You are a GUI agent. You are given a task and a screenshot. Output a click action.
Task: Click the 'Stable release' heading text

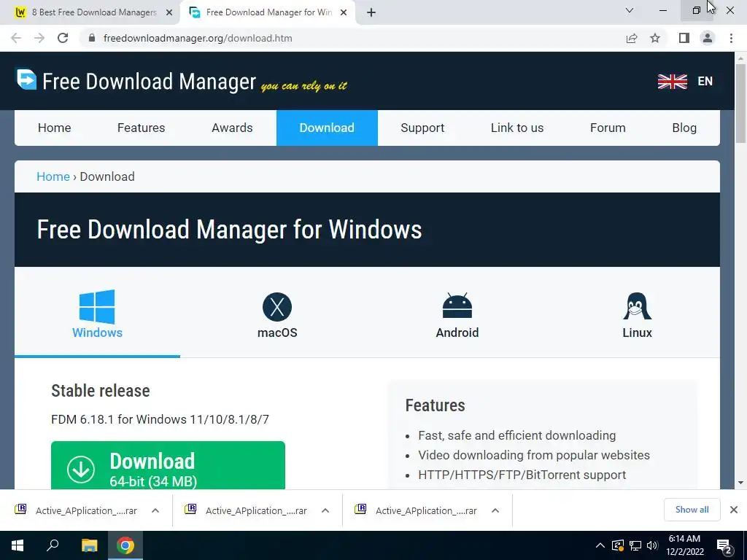tap(101, 391)
